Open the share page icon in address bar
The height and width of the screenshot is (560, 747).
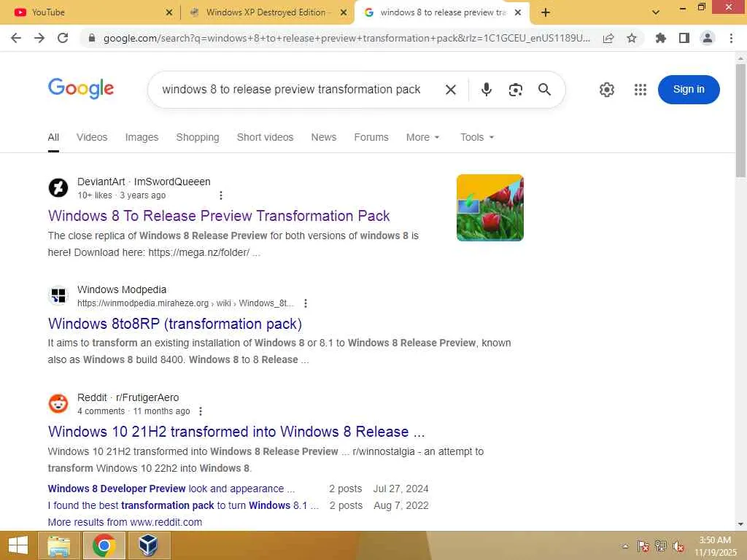(608, 38)
